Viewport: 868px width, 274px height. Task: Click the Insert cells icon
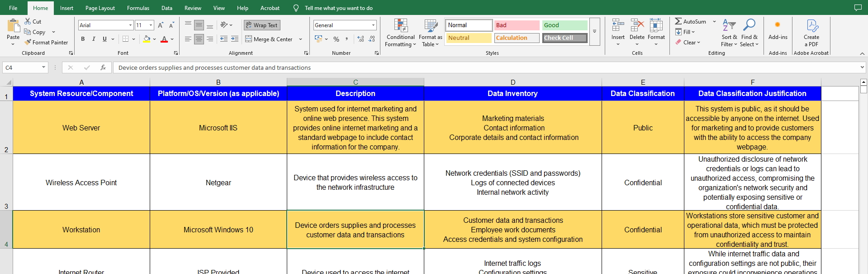pyautogui.click(x=618, y=25)
